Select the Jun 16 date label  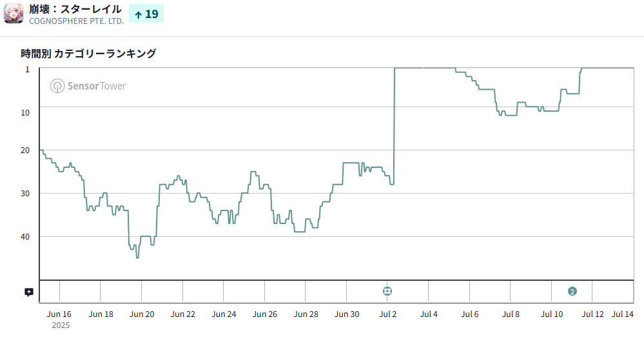click(59, 314)
